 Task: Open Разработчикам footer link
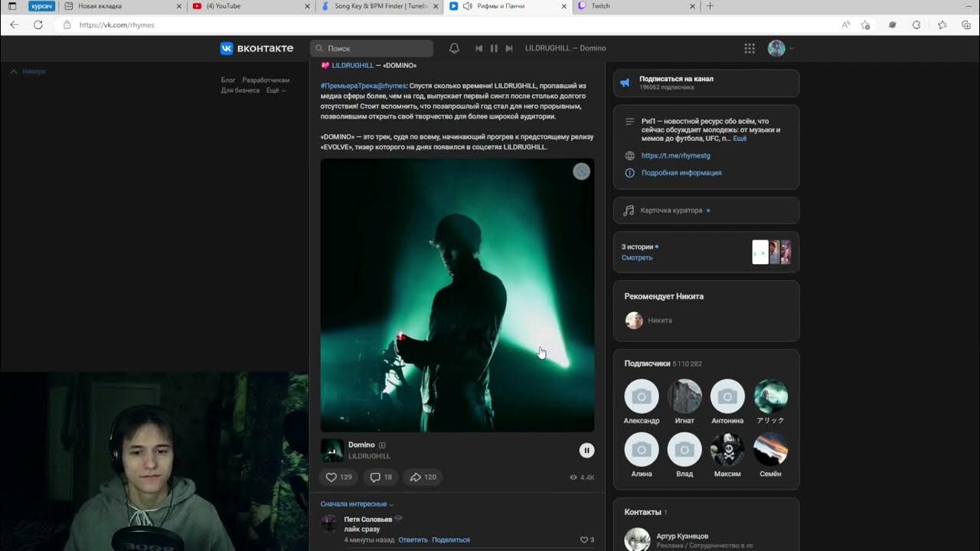[266, 80]
